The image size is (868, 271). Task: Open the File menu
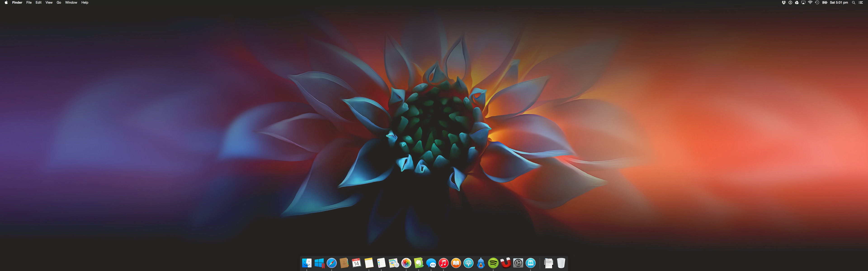coord(29,2)
